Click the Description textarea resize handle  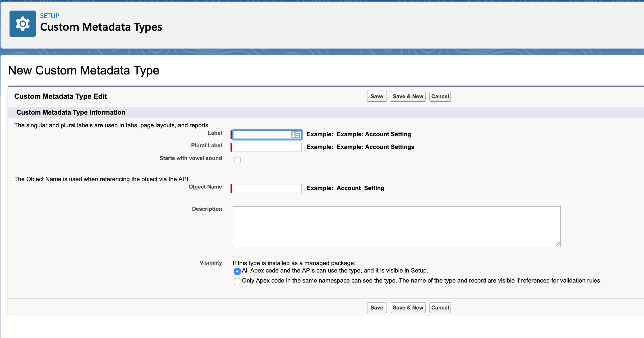558,244
